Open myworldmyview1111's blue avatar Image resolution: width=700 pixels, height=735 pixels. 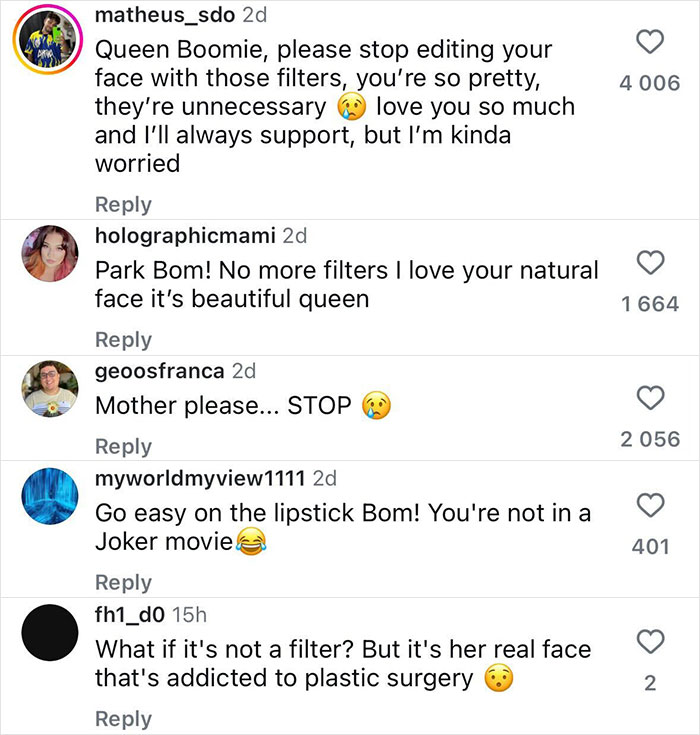[x=50, y=496]
